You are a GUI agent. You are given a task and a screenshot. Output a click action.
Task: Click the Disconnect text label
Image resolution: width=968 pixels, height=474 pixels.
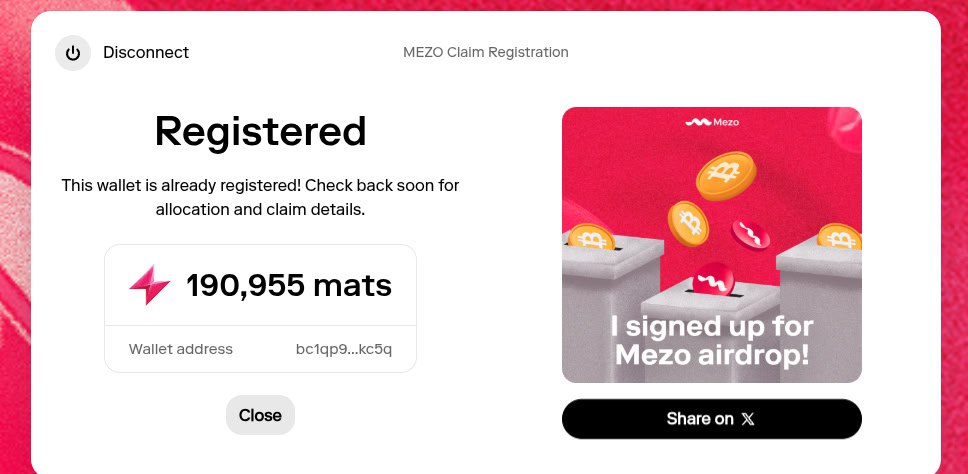pyautogui.click(x=146, y=53)
